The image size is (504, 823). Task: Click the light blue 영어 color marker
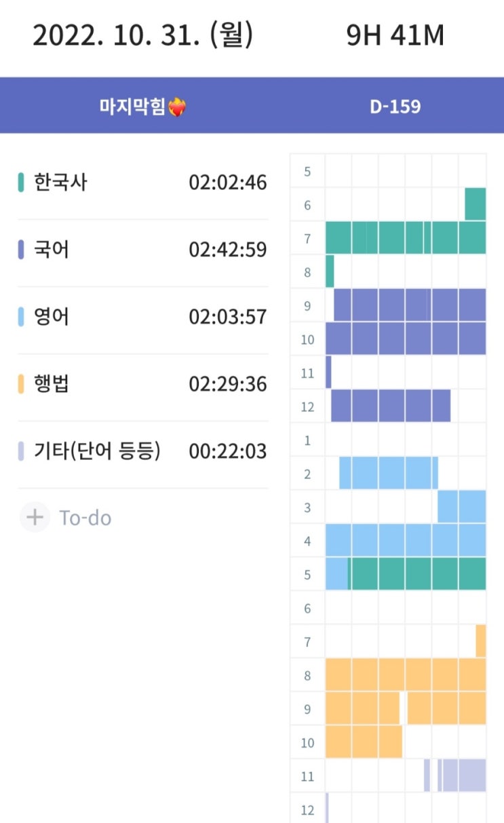pyautogui.click(x=21, y=317)
